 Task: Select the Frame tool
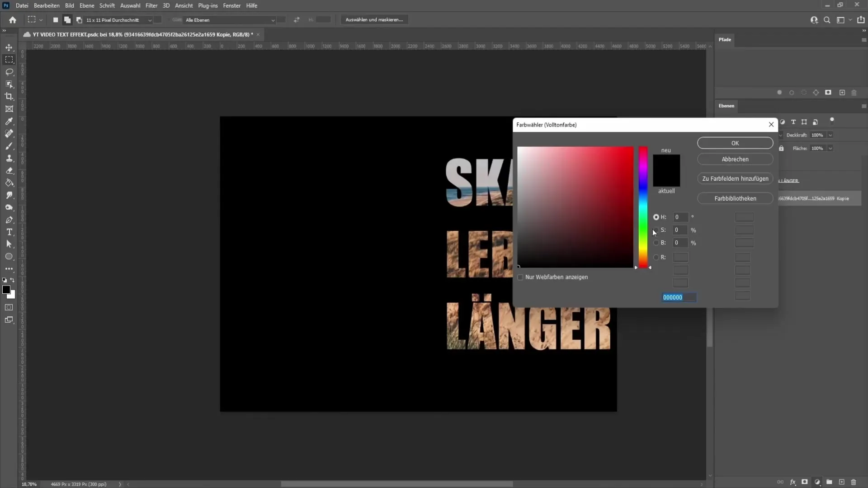click(9, 109)
